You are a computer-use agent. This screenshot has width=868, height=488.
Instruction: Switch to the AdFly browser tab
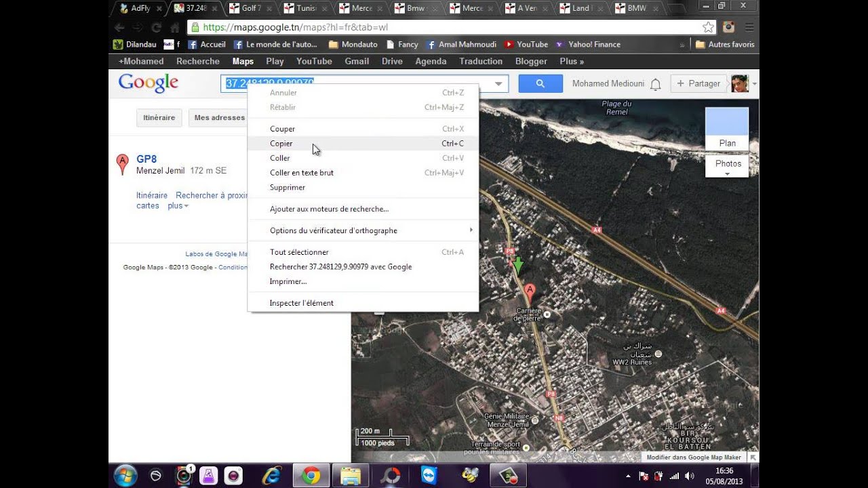(140, 8)
